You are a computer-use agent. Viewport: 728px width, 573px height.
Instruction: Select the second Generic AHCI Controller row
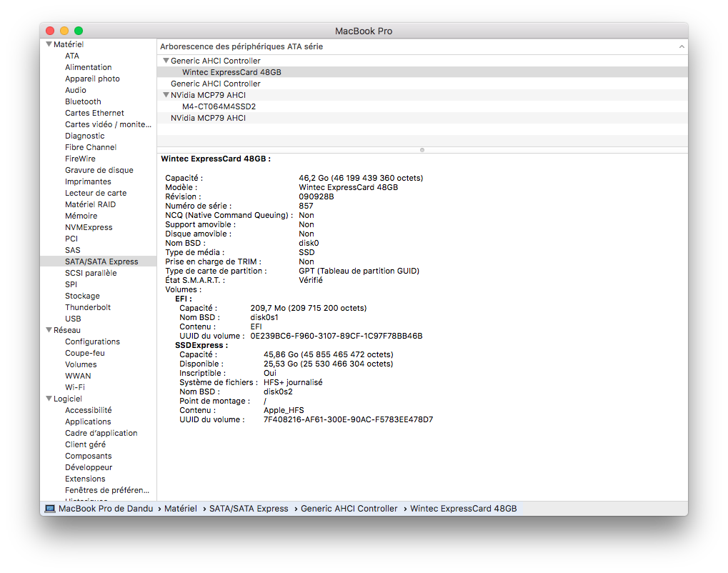422,84
